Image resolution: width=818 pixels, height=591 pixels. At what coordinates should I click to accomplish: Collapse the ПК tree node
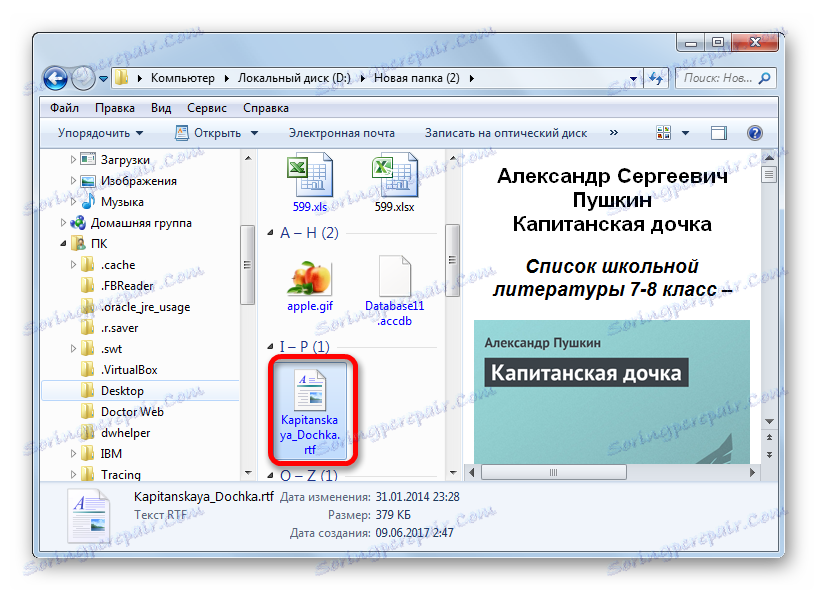pos(63,243)
